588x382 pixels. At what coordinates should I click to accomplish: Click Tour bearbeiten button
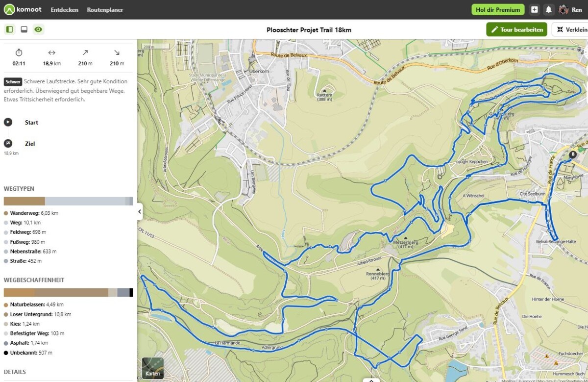(x=517, y=29)
